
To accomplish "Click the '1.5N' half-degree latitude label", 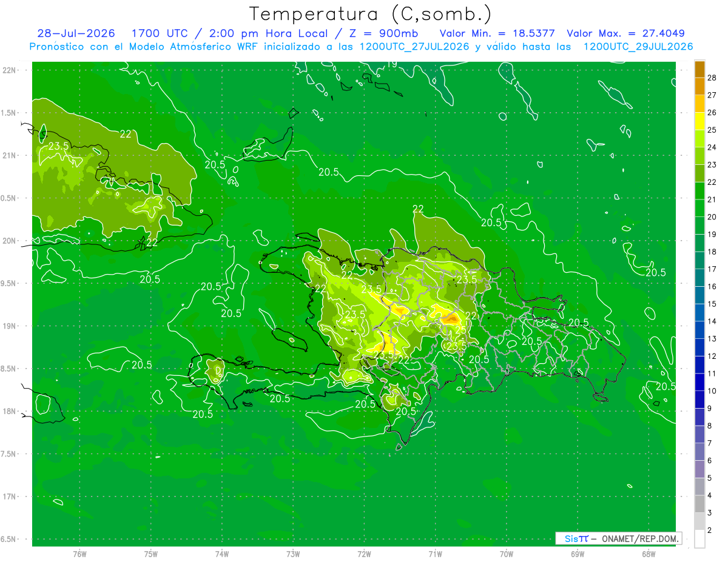I will (x=8, y=113).
